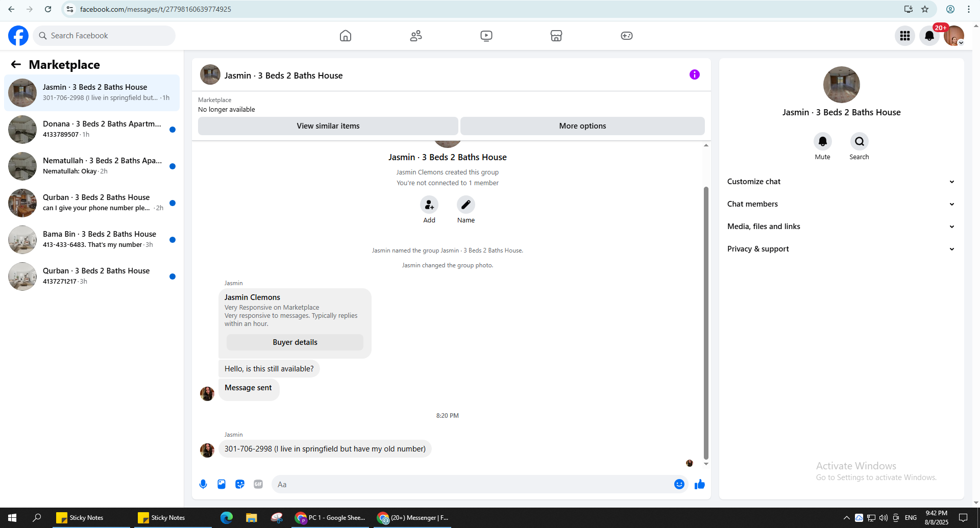This screenshot has width=980, height=528.
Task: Choose a sticker with sticker icon
Action: click(240, 484)
